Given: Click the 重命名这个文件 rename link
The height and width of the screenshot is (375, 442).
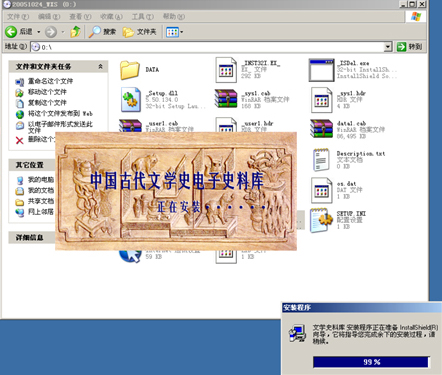Looking at the screenshot, I should [50, 81].
